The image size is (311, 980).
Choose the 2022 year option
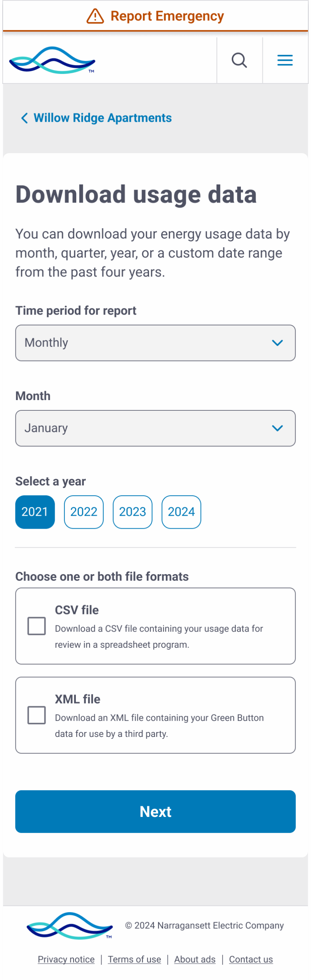click(x=84, y=512)
